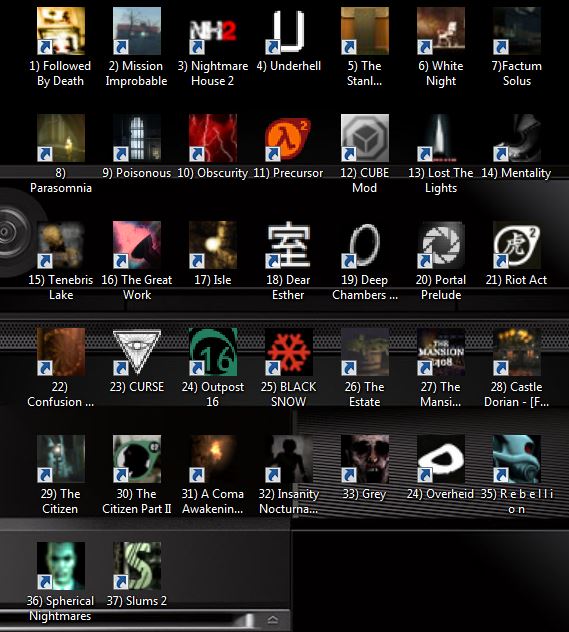Select the Rebellion blue alien icon

click(x=517, y=459)
